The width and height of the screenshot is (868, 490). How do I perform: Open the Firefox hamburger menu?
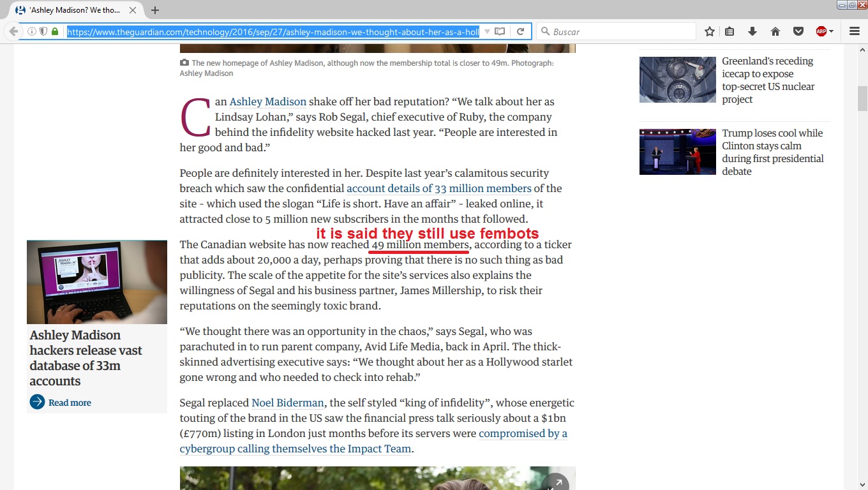(855, 31)
